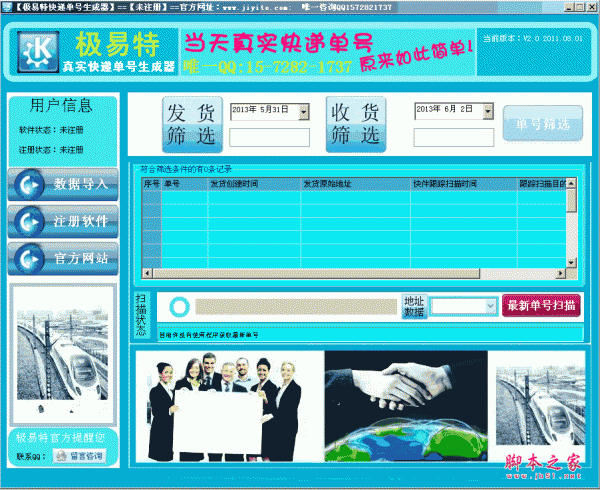Screen dimensions: 600x490
Task: Click the arrow icon on 官方网站
Action: 29,259
